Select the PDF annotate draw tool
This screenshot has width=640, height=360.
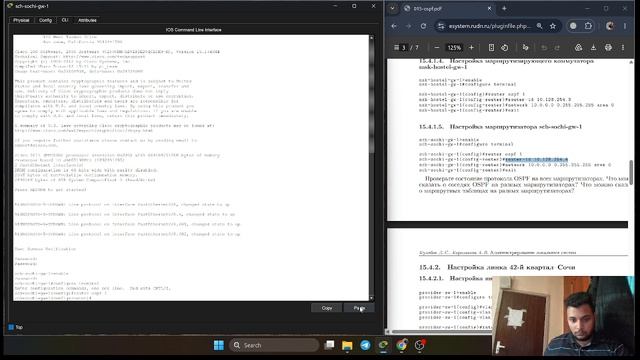[525, 48]
